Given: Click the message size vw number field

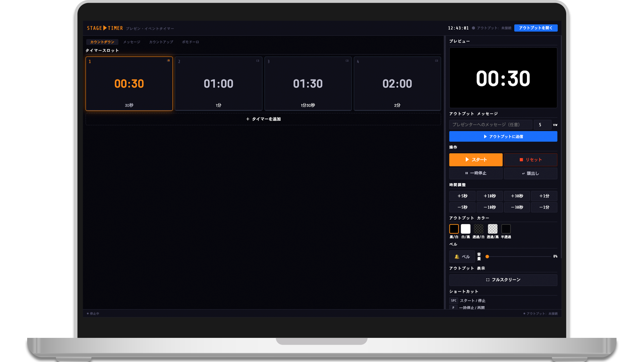Looking at the screenshot, I should click(542, 124).
